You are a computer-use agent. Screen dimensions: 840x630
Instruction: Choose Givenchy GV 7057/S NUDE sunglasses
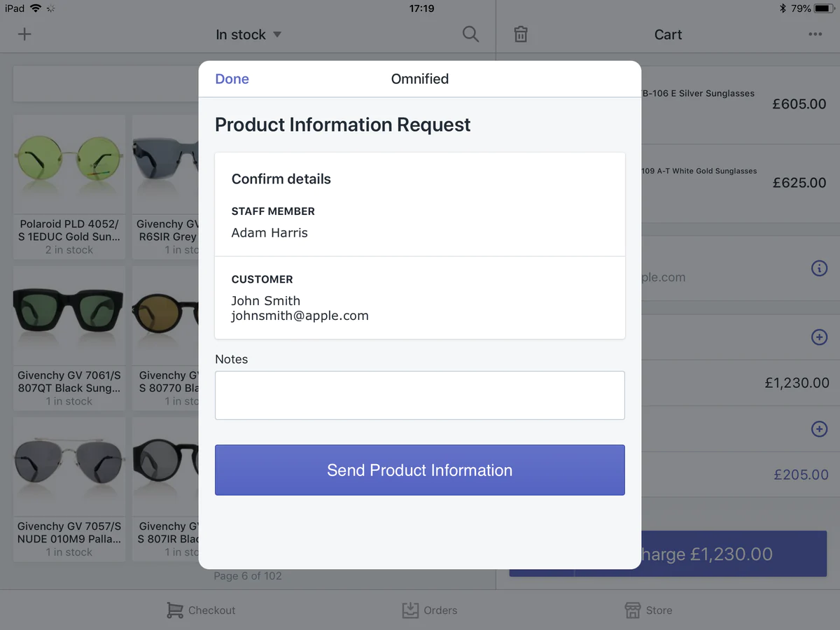coord(69,469)
